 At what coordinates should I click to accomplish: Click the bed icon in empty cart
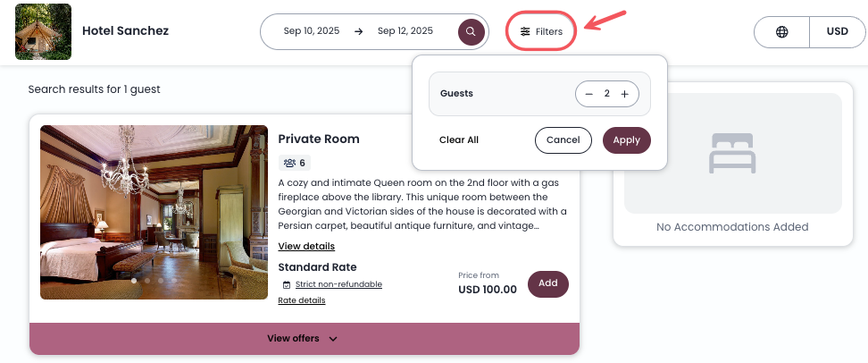tap(732, 153)
